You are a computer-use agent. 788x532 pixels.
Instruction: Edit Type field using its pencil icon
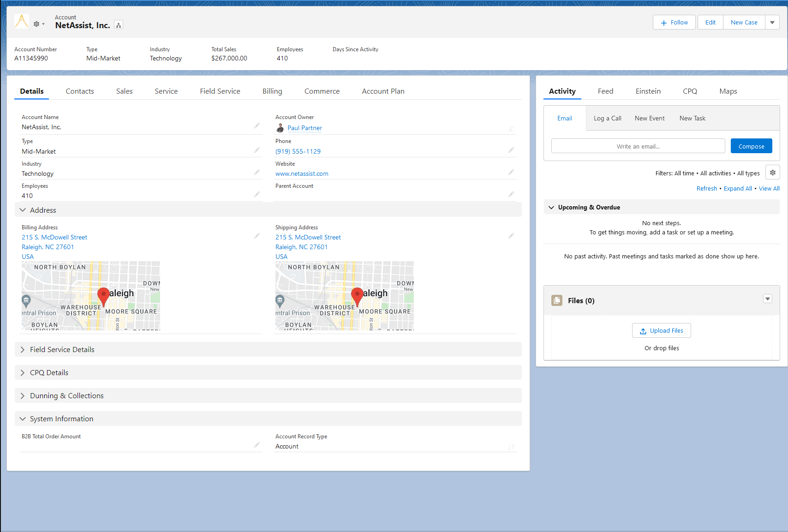tap(257, 150)
